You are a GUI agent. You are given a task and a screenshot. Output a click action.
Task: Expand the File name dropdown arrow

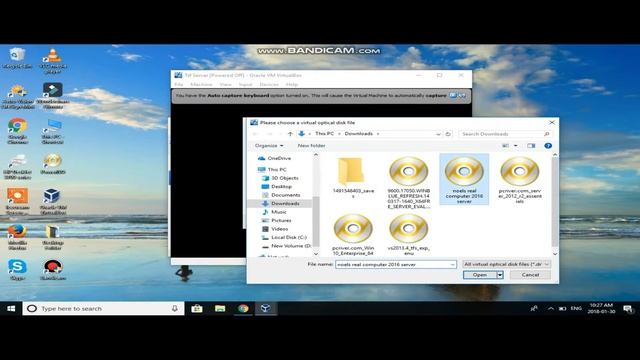click(452, 264)
